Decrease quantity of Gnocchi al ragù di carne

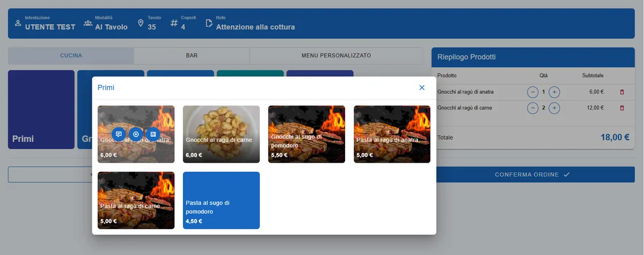(532, 108)
